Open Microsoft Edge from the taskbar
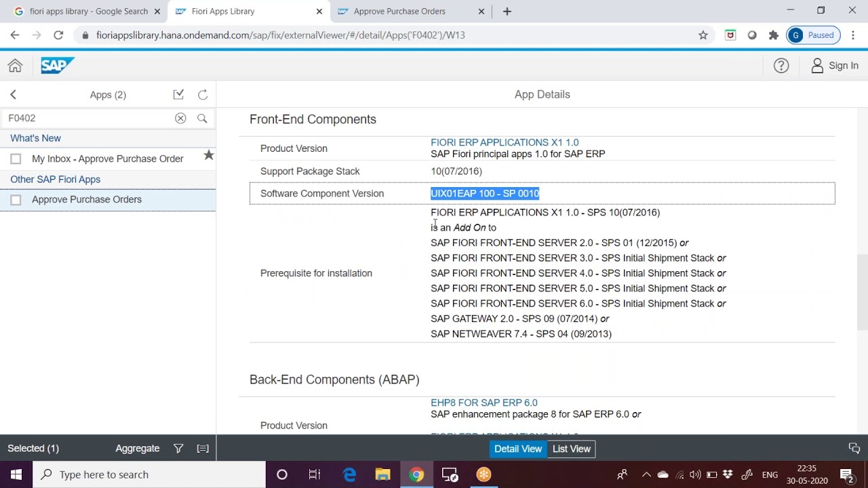 tap(350, 474)
